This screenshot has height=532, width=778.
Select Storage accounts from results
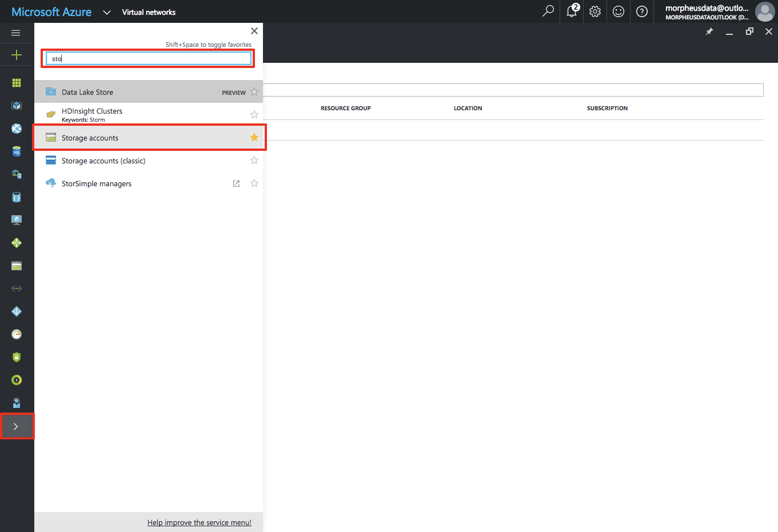pos(149,138)
